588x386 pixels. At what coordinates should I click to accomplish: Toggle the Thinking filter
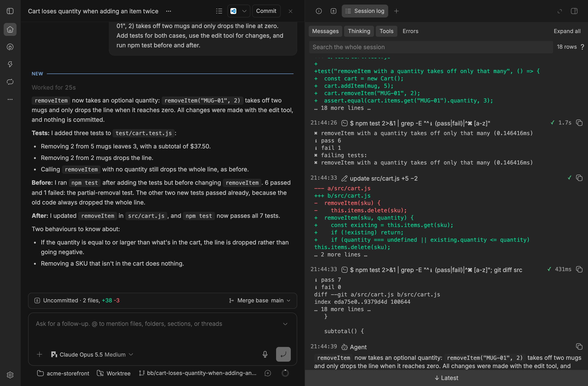click(359, 31)
